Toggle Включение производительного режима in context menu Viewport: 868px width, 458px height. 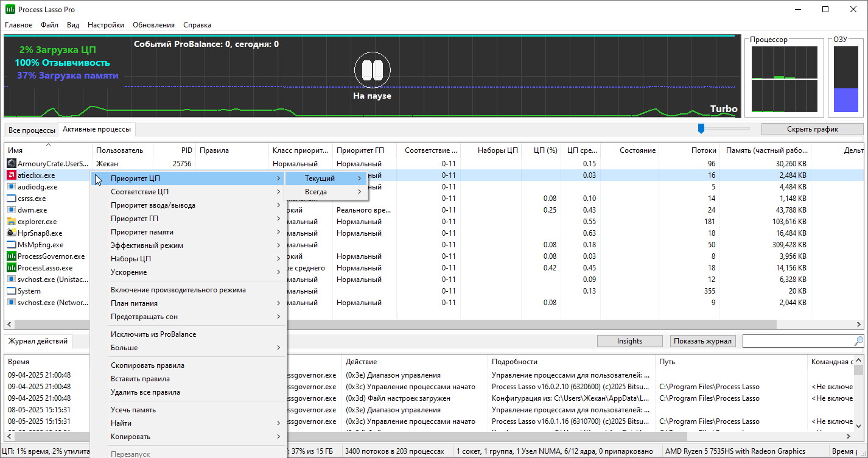tap(188, 290)
